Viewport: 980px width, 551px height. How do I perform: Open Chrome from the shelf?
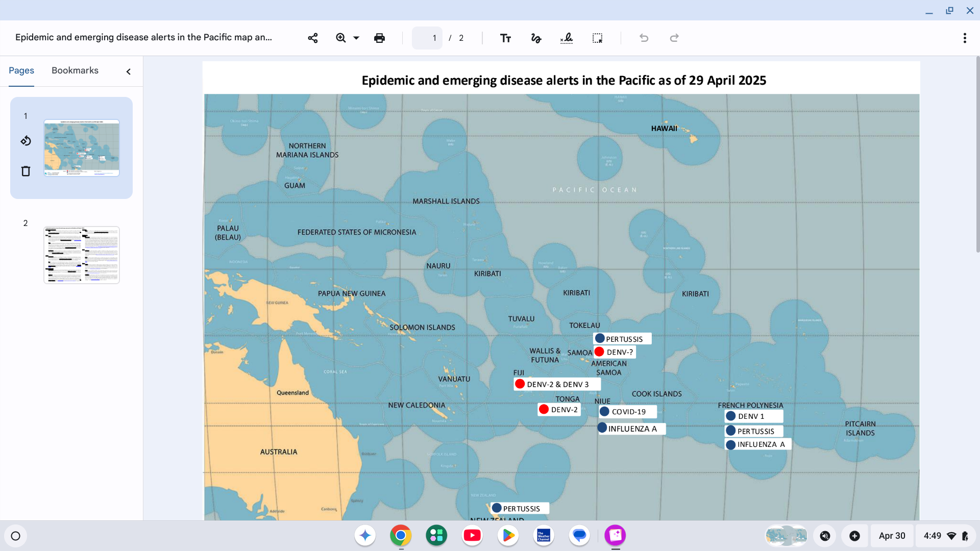click(x=401, y=535)
